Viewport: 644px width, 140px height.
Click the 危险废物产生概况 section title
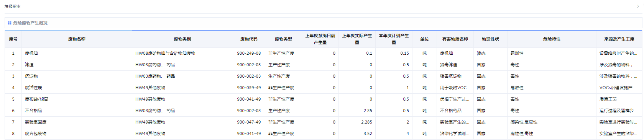(30, 23)
